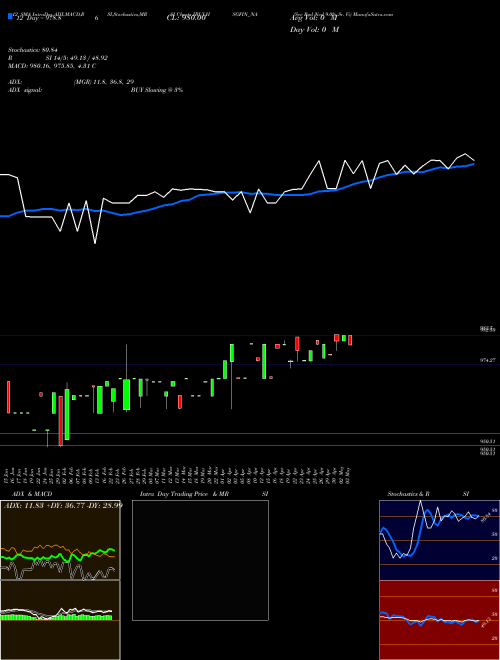Click the 'ADX signal:' label
The image size is (500, 660).
[24, 90]
